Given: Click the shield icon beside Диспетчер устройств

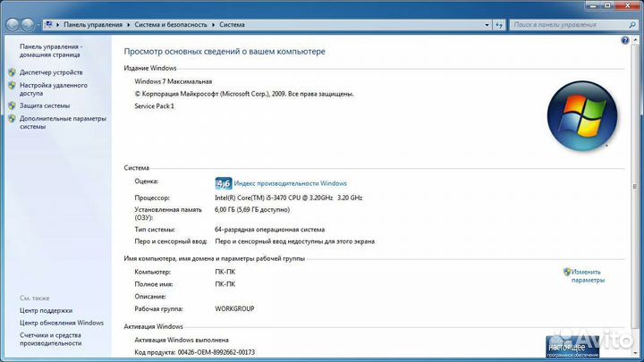Looking at the screenshot, I should pyautogui.click(x=12, y=72).
